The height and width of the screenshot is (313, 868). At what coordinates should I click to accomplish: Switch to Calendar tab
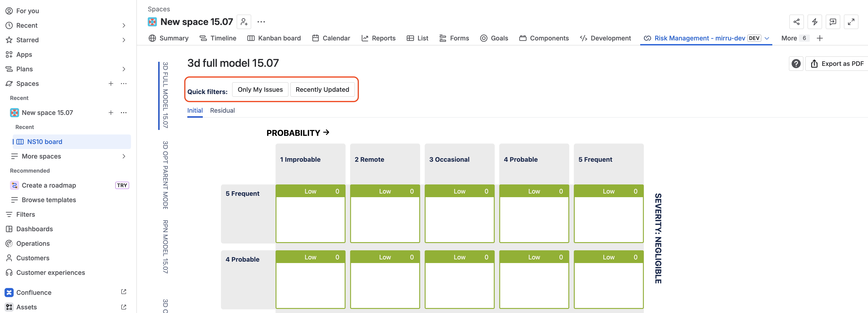pos(331,38)
